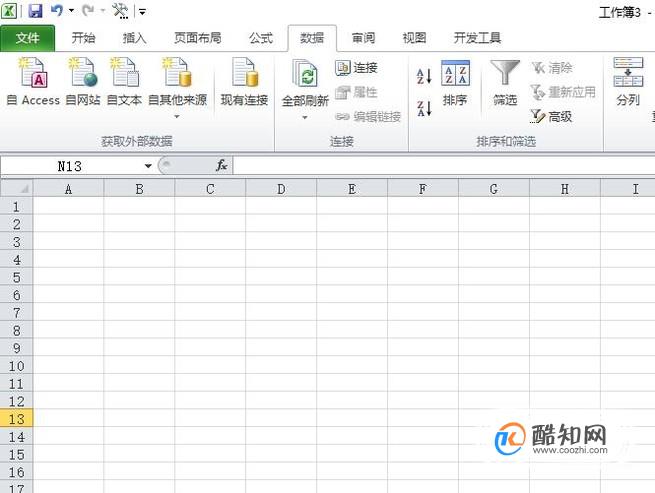Select row 16 header
655x493 pixels.
(17, 472)
